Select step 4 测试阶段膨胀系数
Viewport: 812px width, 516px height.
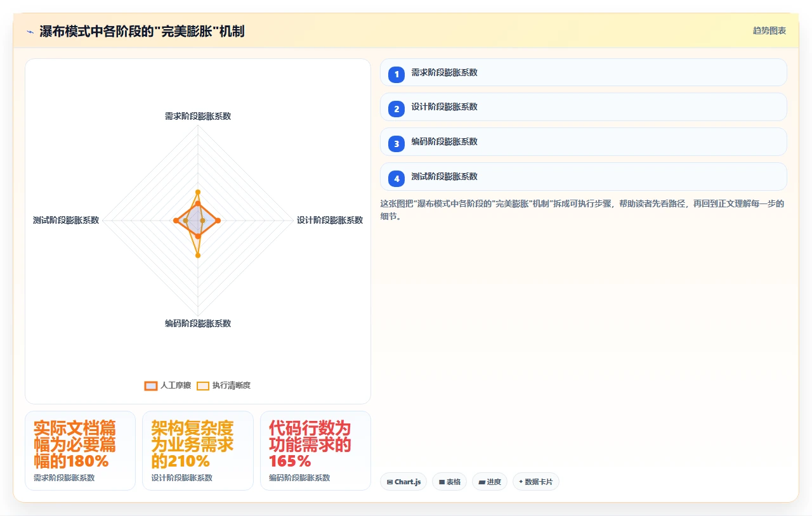[x=584, y=177]
